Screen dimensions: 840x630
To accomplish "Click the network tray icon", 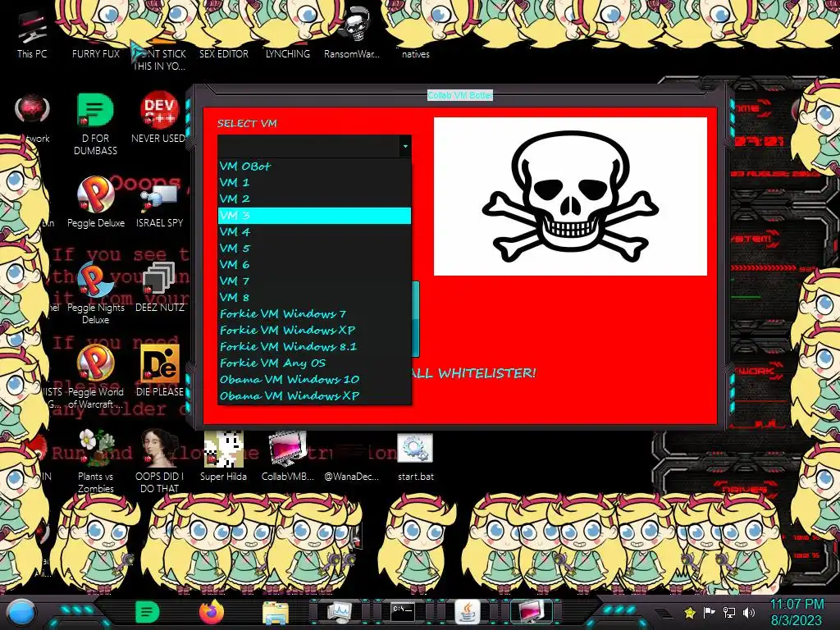I will 729,612.
